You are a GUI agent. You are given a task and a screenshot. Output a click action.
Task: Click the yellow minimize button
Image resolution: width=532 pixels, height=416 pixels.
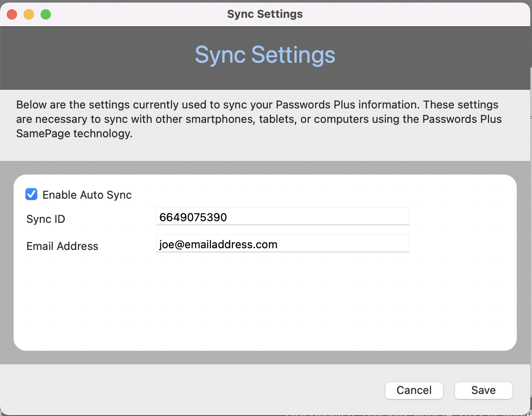point(29,14)
